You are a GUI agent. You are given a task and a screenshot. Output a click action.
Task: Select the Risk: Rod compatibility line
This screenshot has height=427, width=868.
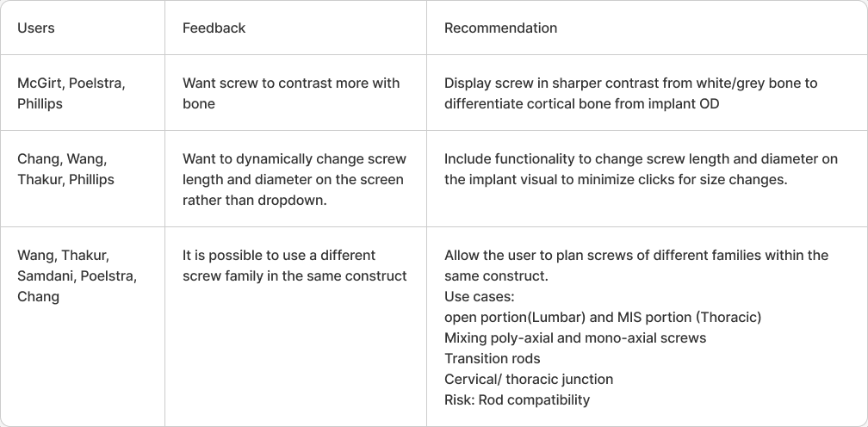517,400
